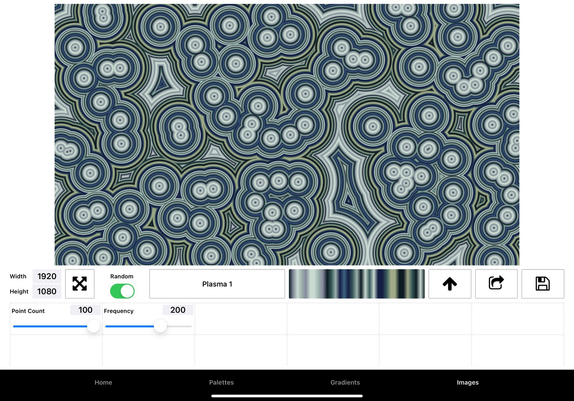This screenshot has width=574, height=401.
Task: Switch to the Palettes tab
Action: [221, 382]
